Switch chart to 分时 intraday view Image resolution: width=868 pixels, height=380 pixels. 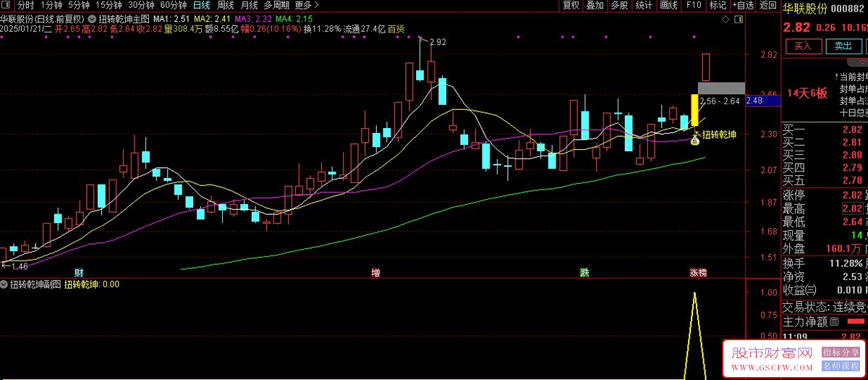[25, 5]
